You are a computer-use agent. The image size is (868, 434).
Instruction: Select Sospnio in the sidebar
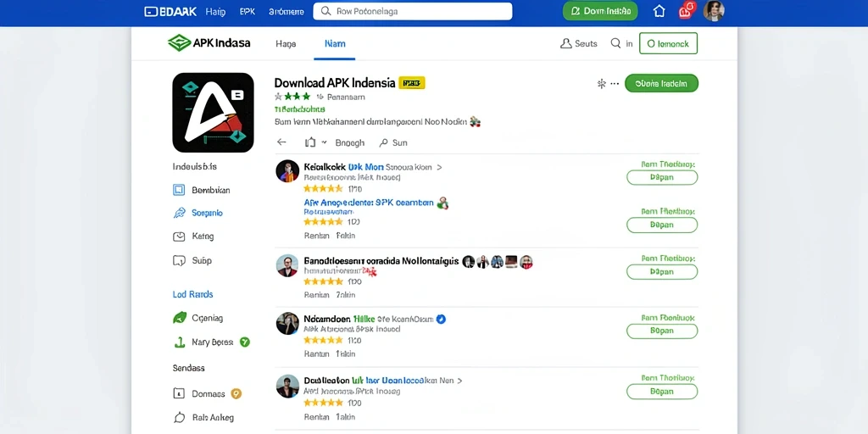(198, 213)
